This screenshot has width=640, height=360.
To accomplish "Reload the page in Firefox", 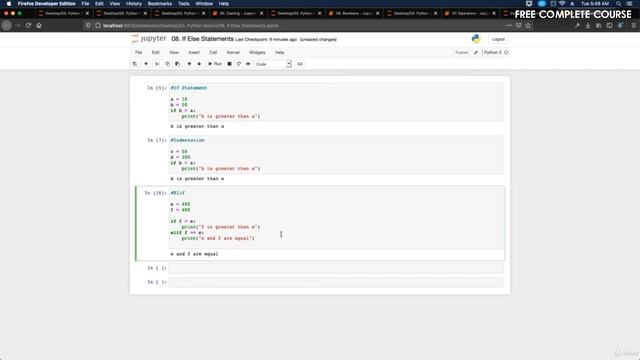I will click(x=28, y=25).
